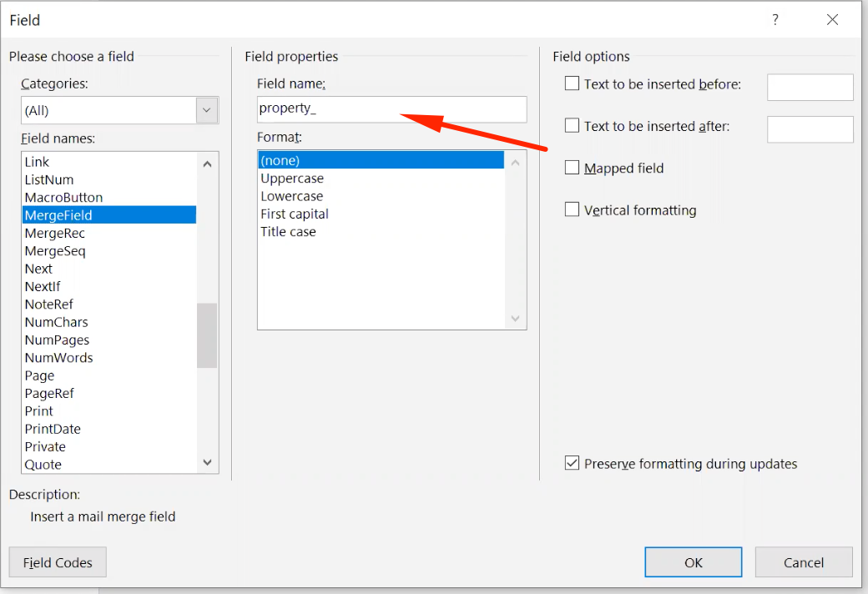This screenshot has height=594, width=868.
Task: Select NumPages field name
Action: coord(109,340)
